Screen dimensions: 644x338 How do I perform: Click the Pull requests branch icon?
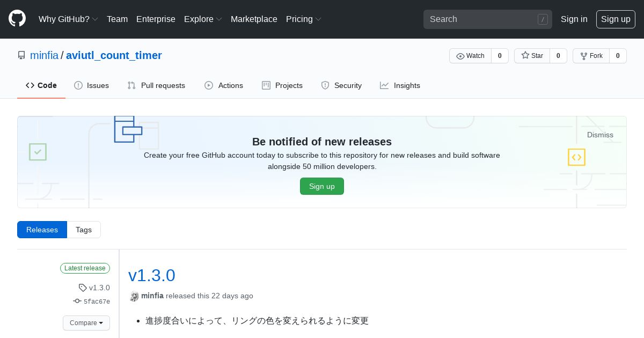(x=131, y=85)
